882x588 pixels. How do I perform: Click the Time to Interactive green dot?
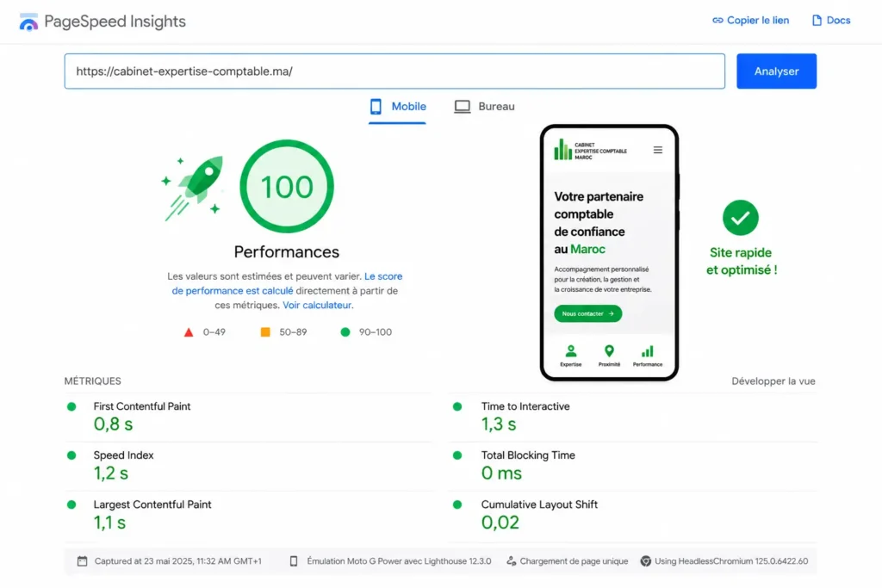point(457,406)
